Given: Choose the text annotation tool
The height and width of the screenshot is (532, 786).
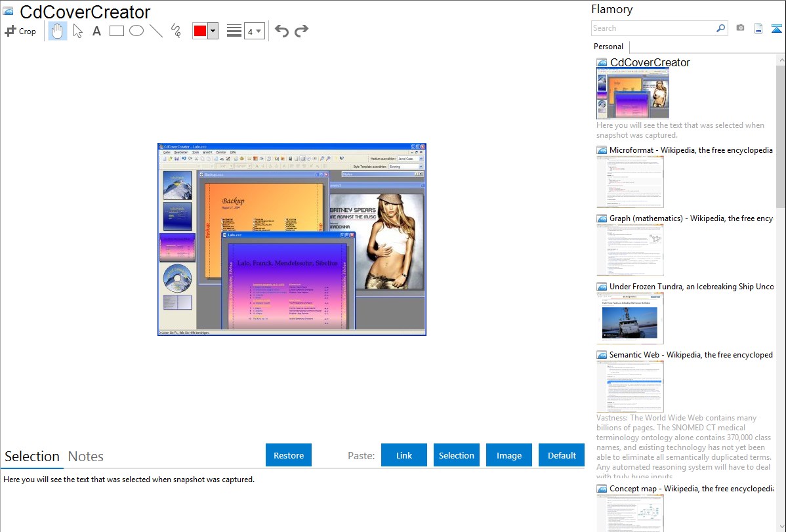Looking at the screenshot, I should coord(96,31).
